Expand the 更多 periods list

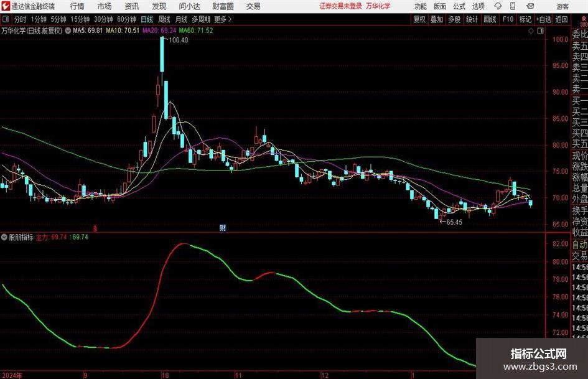pos(223,19)
